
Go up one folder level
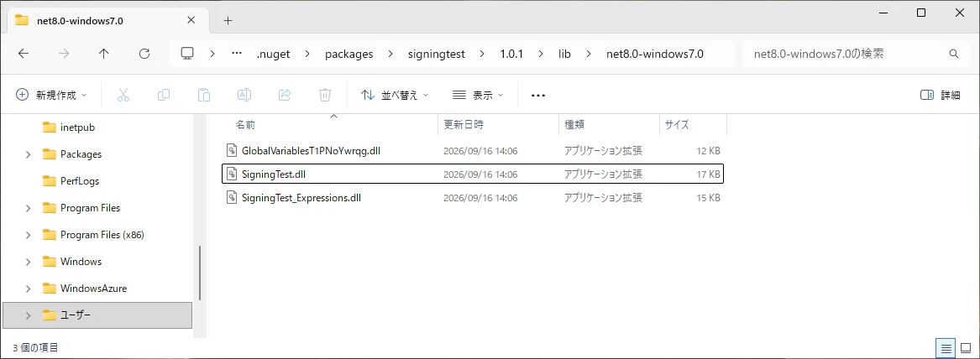point(104,54)
